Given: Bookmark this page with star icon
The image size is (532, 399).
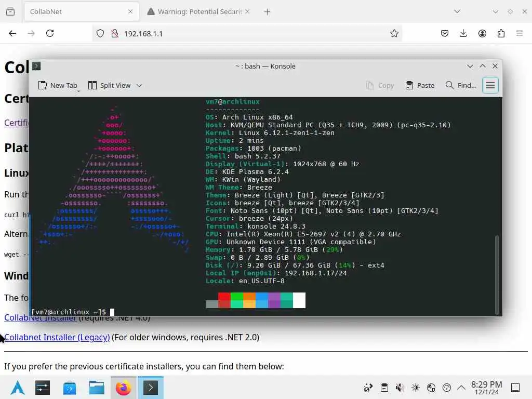Looking at the screenshot, I should point(394,33).
